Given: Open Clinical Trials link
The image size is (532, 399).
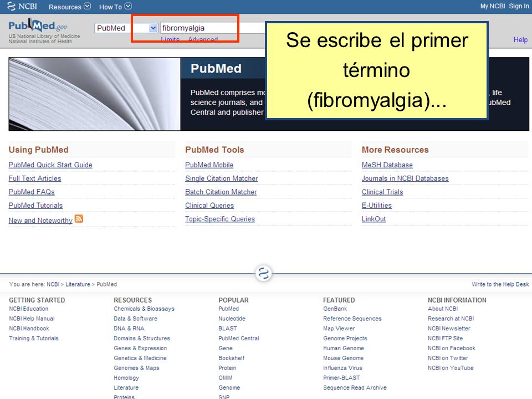Looking at the screenshot, I should coord(382,192).
